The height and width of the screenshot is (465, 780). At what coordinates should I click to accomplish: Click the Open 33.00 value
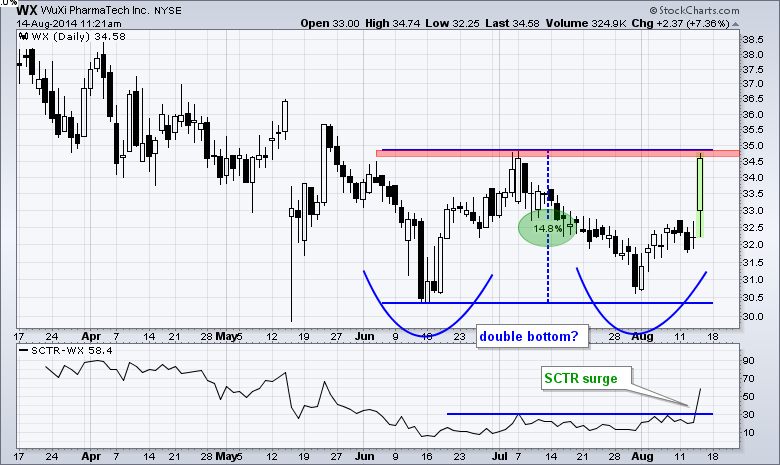tap(330, 23)
